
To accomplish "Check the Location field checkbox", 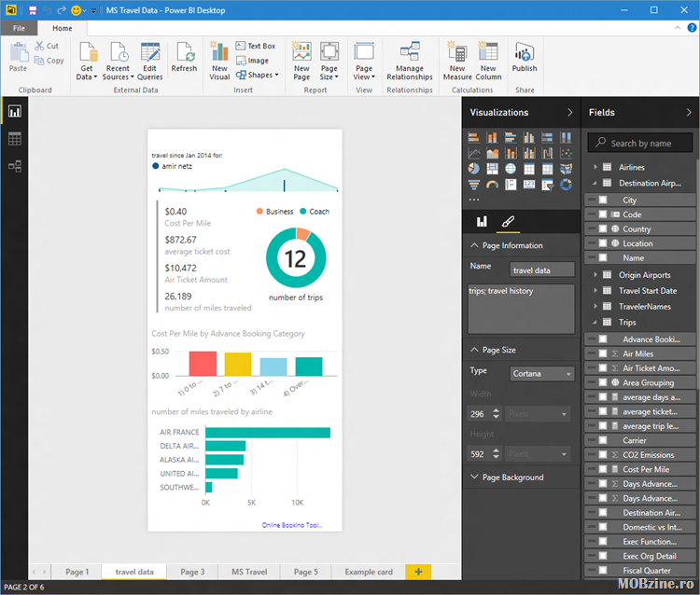I will coord(603,243).
